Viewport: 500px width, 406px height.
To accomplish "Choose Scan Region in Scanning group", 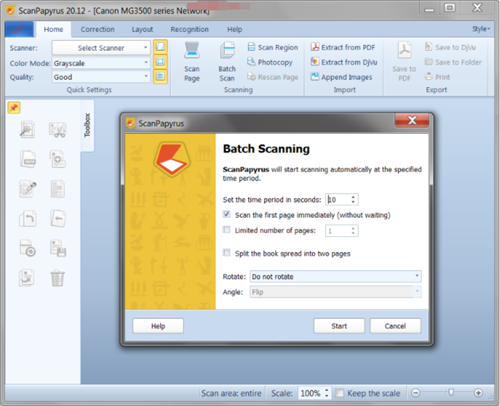I will pyautogui.click(x=273, y=47).
